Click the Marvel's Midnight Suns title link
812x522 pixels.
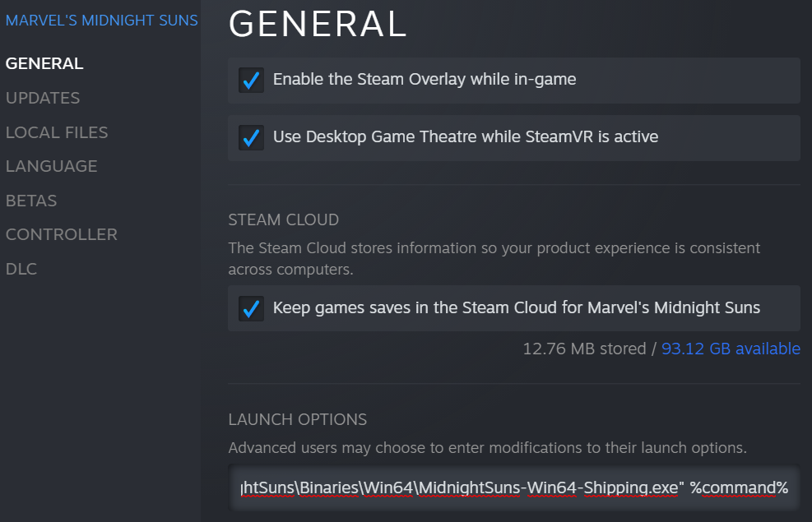click(x=101, y=21)
